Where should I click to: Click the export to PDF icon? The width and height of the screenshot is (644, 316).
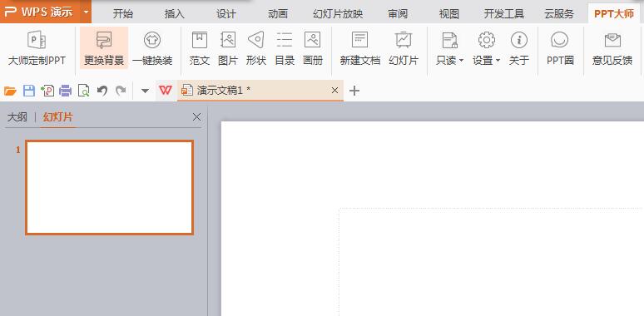[47, 91]
